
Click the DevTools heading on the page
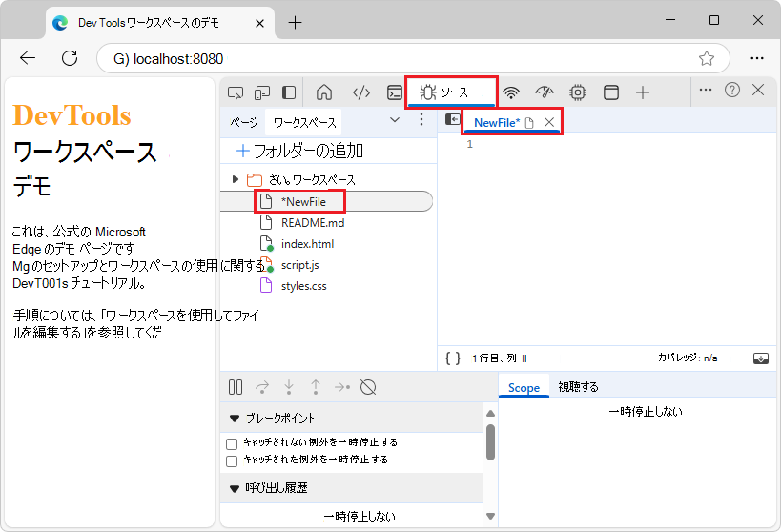coord(72,115)
